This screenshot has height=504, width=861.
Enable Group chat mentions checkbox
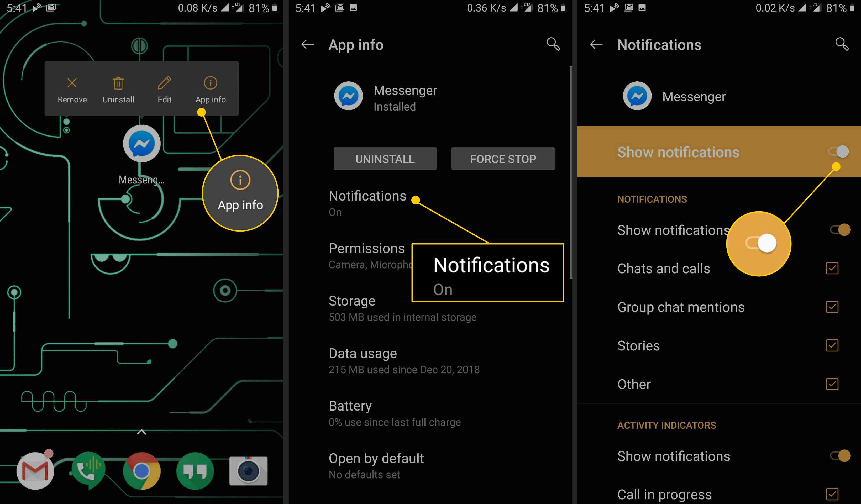point(833,307)
